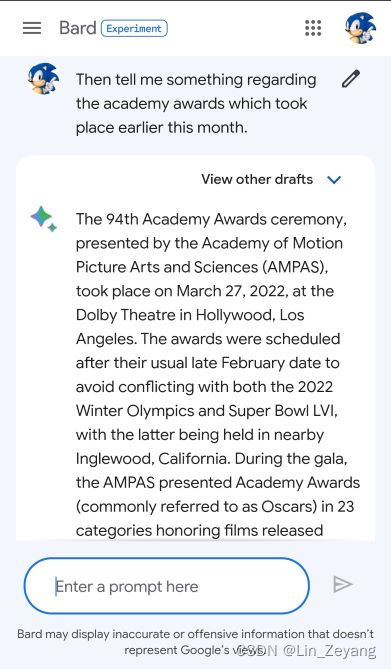Click the Bard inaccurate information disclaimer
391x669 pixels.
coord(196,642)
